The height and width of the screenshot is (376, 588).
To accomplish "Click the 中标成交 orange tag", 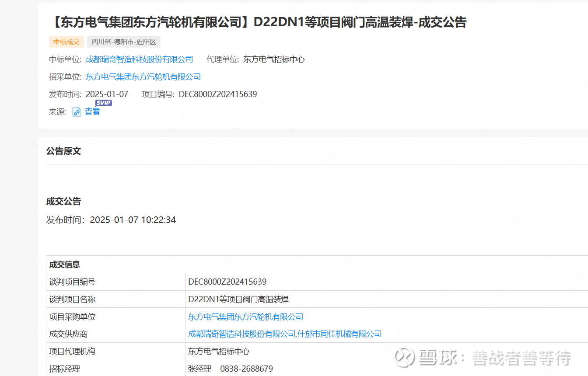I will coord(66,42).
